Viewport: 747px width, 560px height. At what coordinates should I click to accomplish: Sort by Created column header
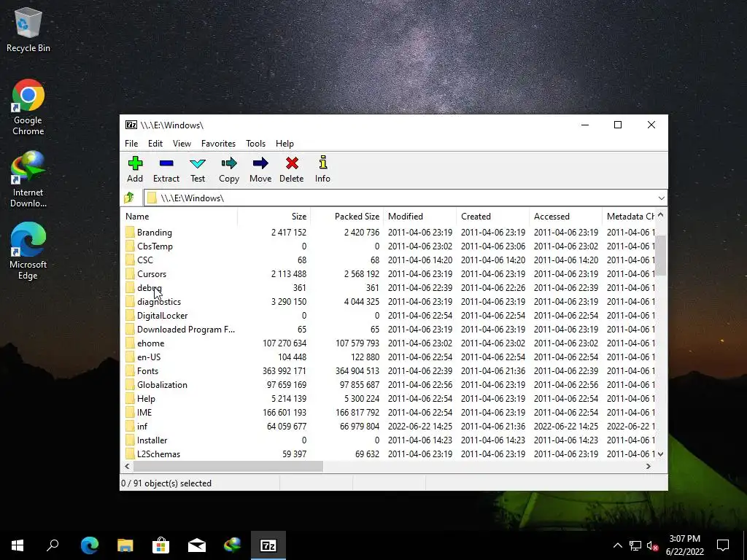coord(492,216)
